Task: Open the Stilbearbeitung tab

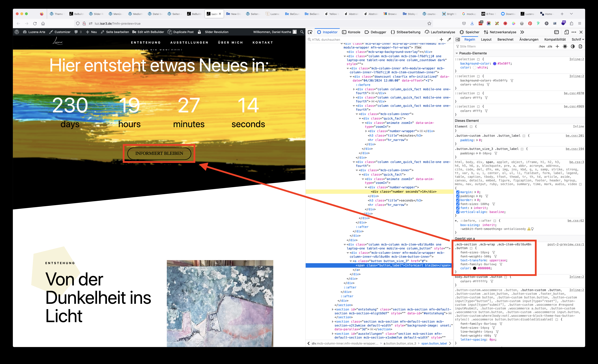Action: coord(406,32)
